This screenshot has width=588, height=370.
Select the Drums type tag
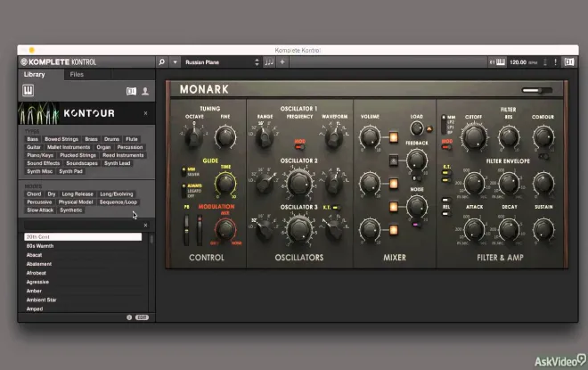[x=111, y=139]
